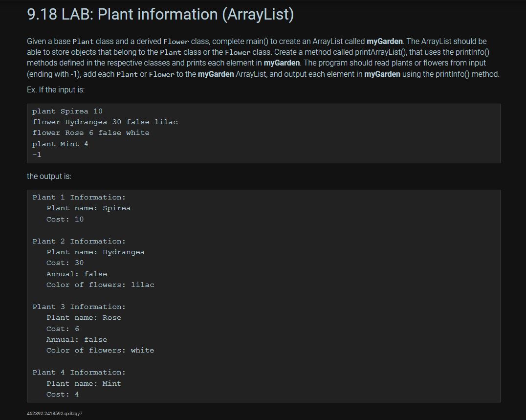
Task: Click the "Plant name: Mint" output line
Action: coord(84,383)
